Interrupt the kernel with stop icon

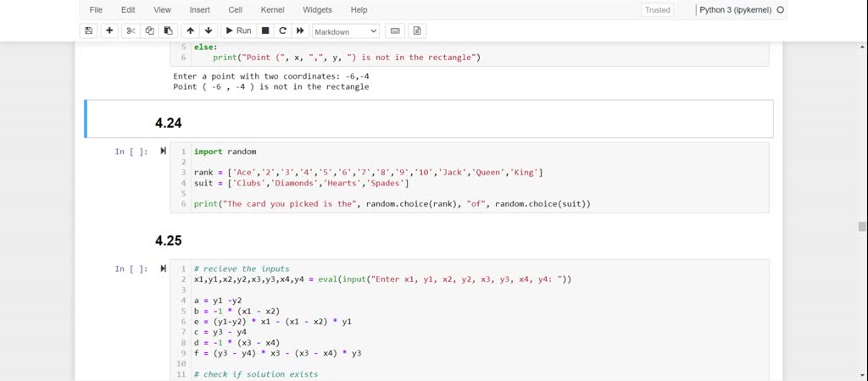point(265,30)
